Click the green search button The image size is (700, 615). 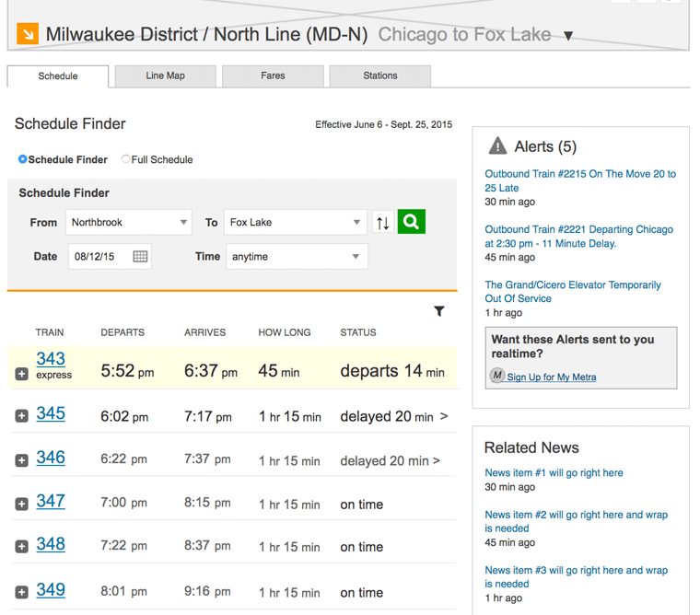click(411, 222)
